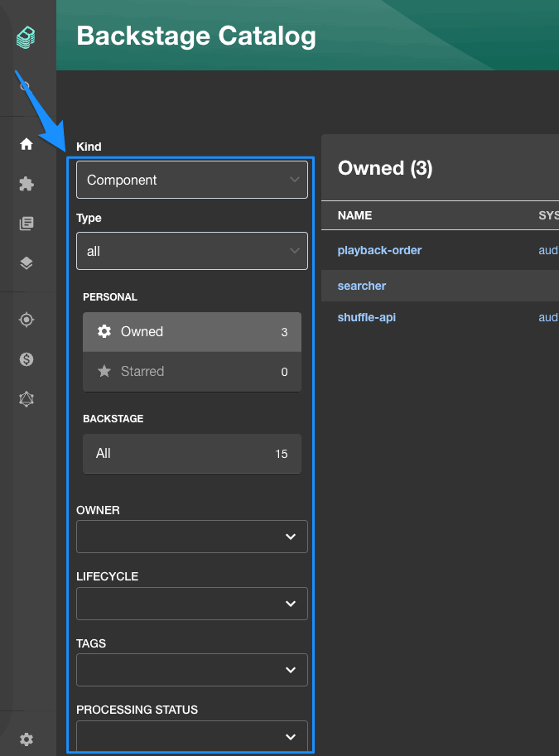Open search via the magnifier icon
The image size is (559, 756).
[x=25, y=85]
